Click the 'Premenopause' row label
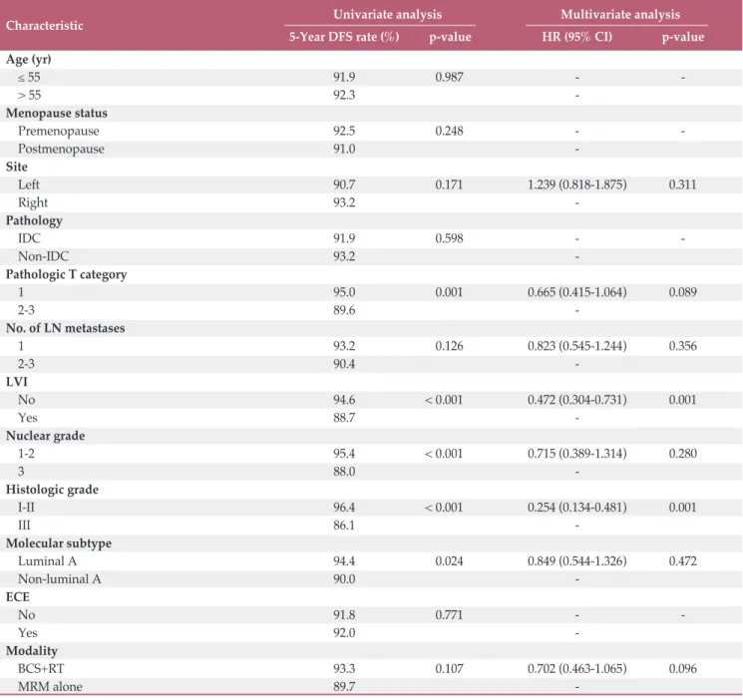Image resolution: width=743 pixels, height=700 pixels. (x=59, y=132)
